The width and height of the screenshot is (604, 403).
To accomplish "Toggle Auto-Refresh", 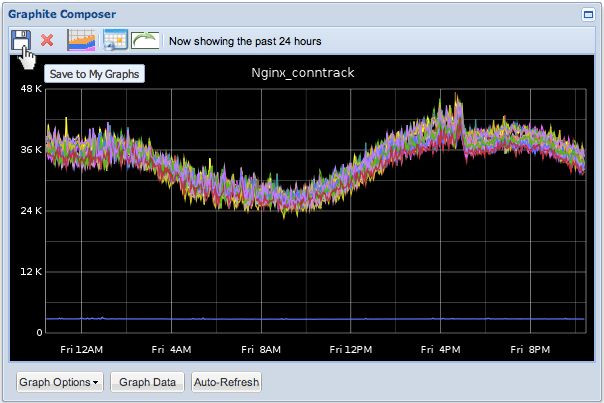I will [226, 382].
